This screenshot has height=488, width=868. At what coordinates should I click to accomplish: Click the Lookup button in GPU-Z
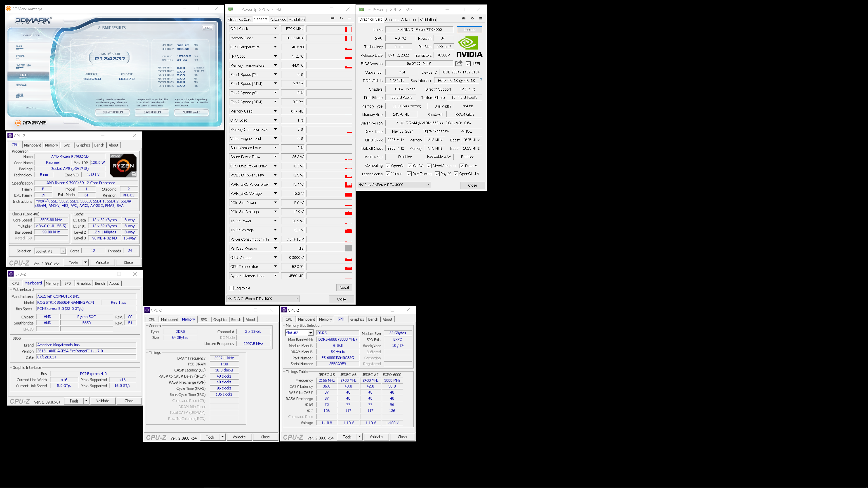coord(469,30)
